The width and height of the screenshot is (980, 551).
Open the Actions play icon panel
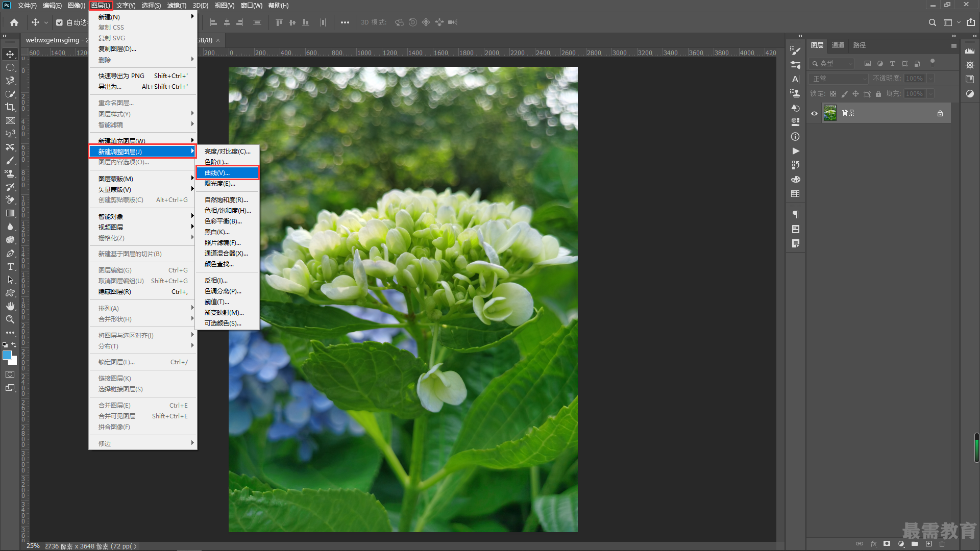(795, 151)
